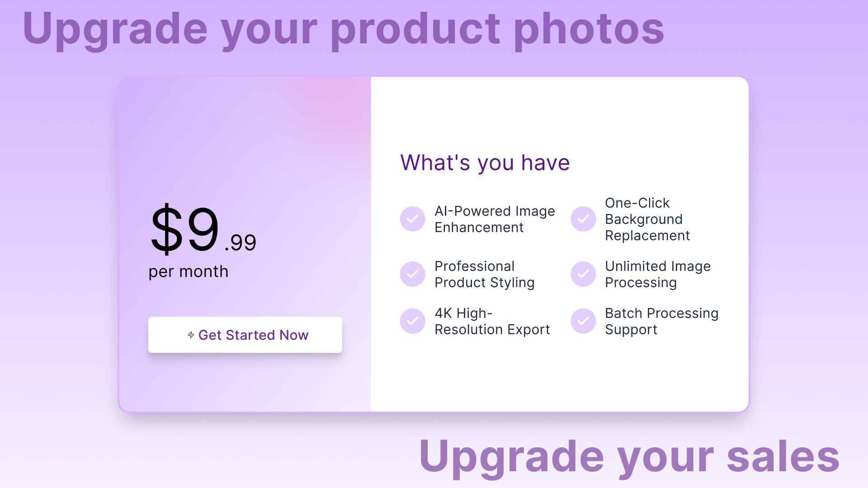Click the lightning bolt icon on the button
Image resolution: width=868 pixels, height=488 pixels.
(x=191, y=335)
